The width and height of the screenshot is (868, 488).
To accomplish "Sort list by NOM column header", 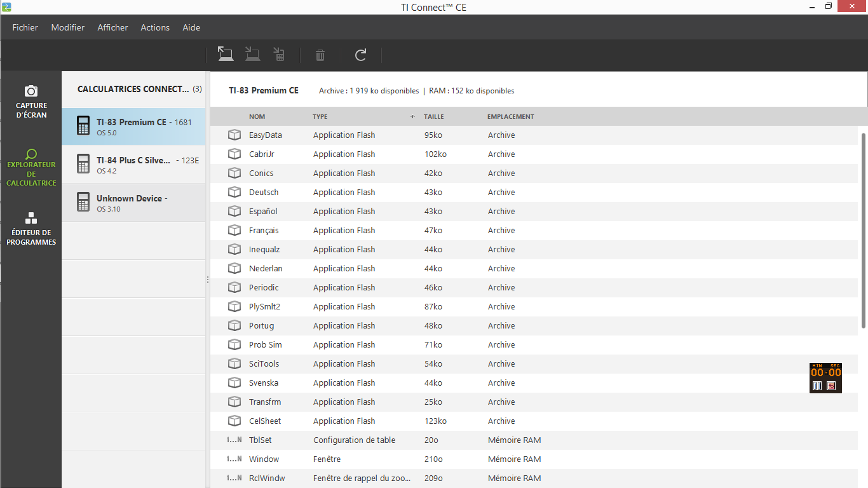I will click(x=257, y=116).
